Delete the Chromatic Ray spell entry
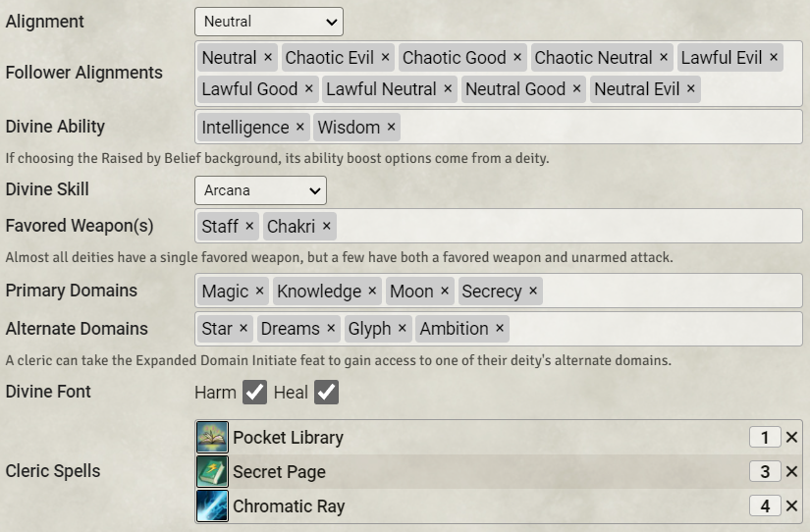Viewport: 810px width, 532px height. (x=791, y=506)
